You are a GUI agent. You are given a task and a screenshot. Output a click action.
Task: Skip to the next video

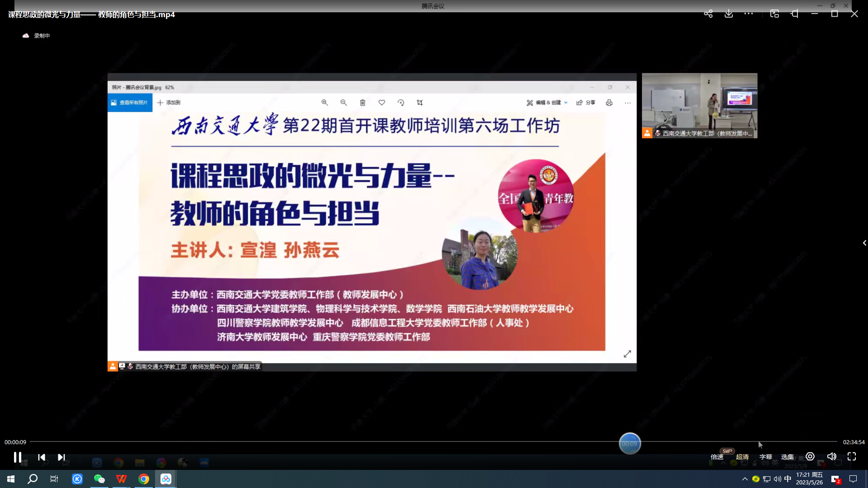61,457
